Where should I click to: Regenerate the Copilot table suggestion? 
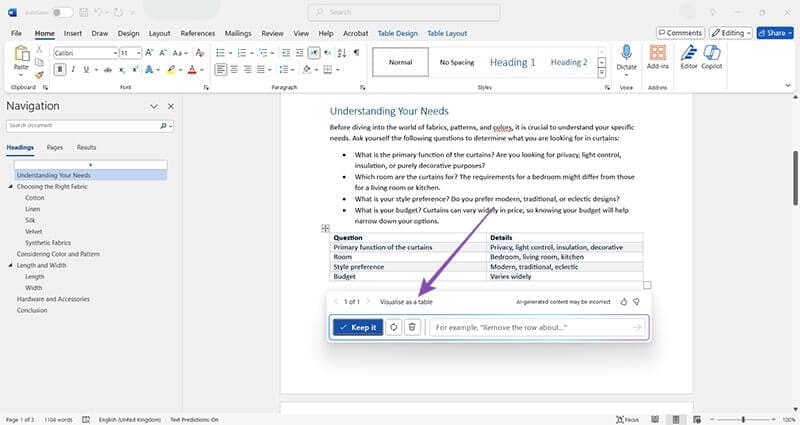tap(394, 327)
